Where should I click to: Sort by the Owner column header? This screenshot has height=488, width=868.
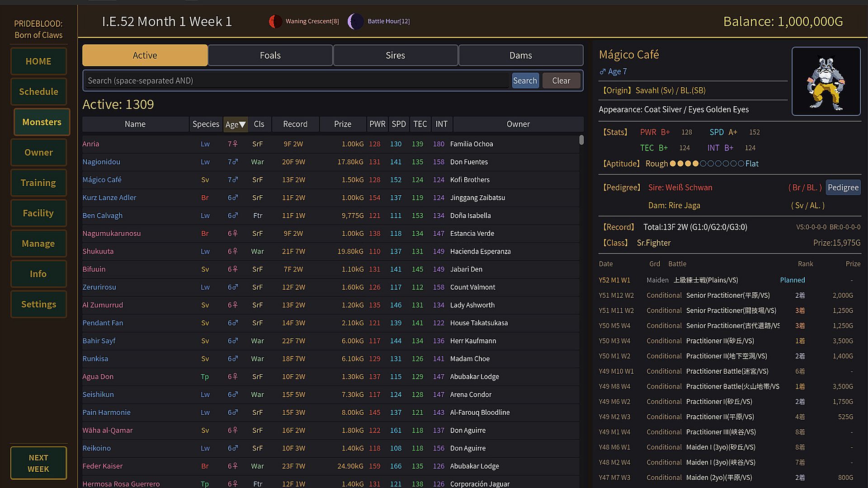pyautogui.click(x=518, y=124)
